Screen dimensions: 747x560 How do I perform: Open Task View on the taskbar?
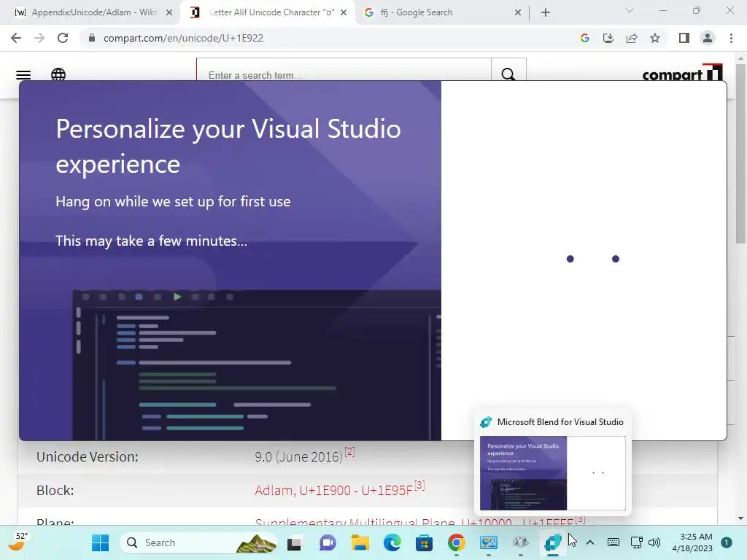click(294, 542)
